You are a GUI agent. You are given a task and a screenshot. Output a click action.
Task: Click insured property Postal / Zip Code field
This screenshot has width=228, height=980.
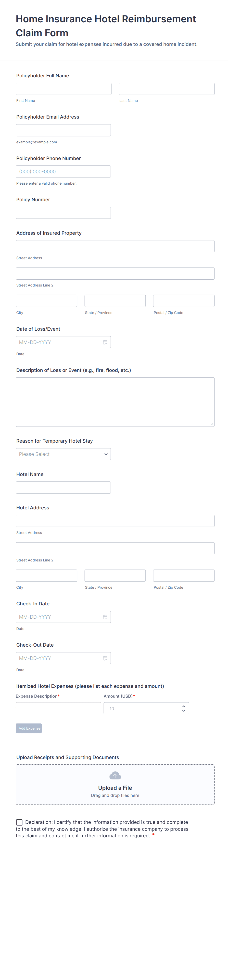point(184,300)
